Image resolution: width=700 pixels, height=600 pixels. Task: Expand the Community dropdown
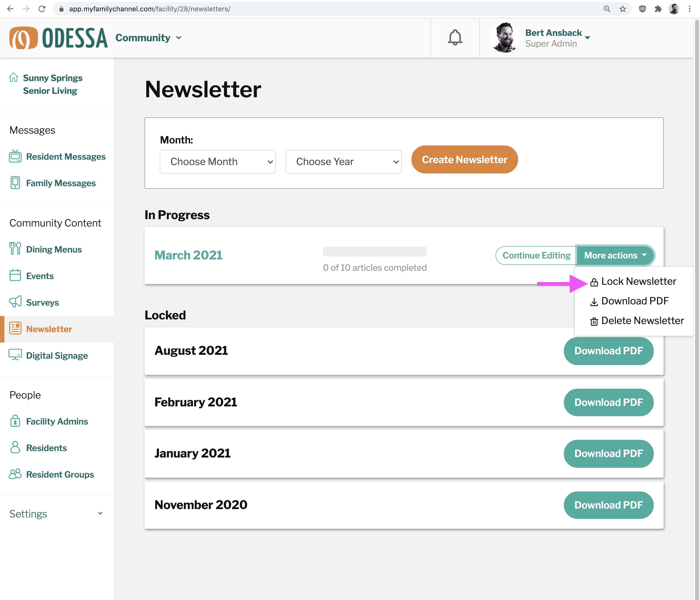tap(148, 38)
